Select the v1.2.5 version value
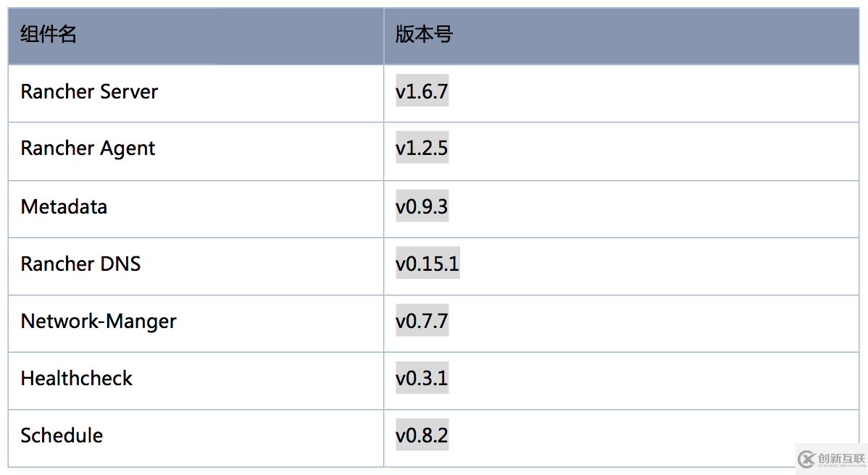 point(422,148)
